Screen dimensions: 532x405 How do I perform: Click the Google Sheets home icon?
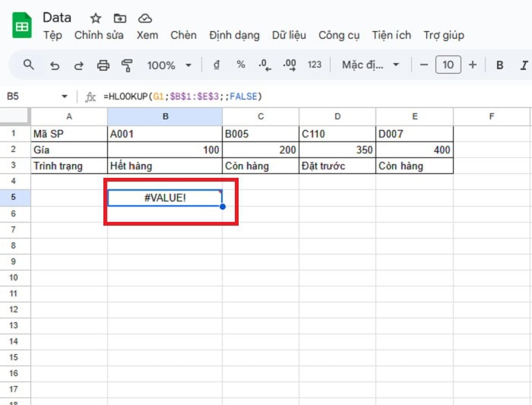[22, 27]
